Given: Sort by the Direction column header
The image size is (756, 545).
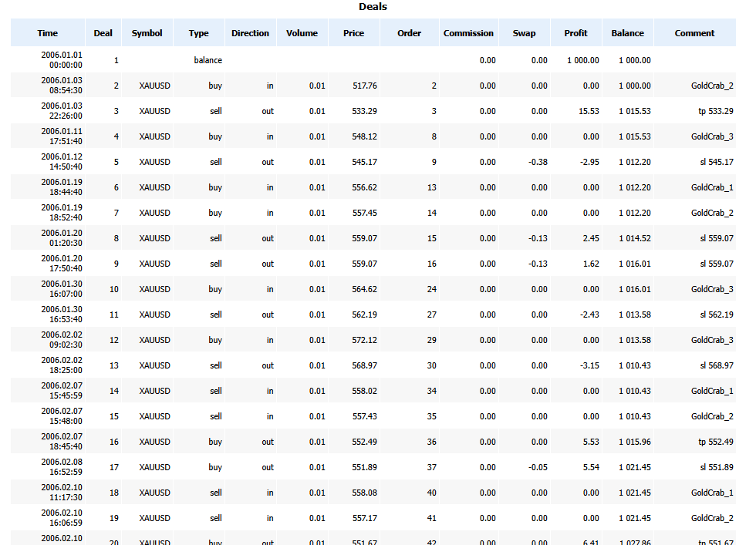Looking at the screenshot, I should click(x=250, y=32).
